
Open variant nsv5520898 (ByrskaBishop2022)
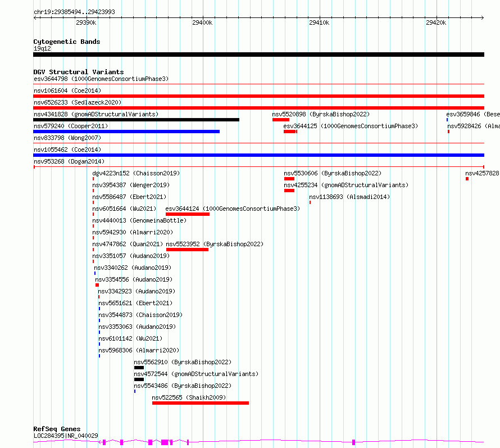point(321,114)
